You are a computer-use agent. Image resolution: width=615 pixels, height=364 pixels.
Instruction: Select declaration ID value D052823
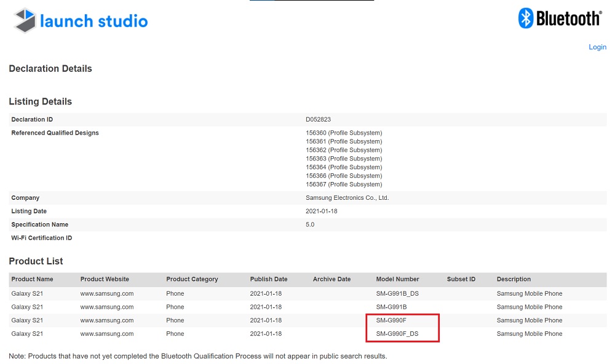[x=318, y=120]
